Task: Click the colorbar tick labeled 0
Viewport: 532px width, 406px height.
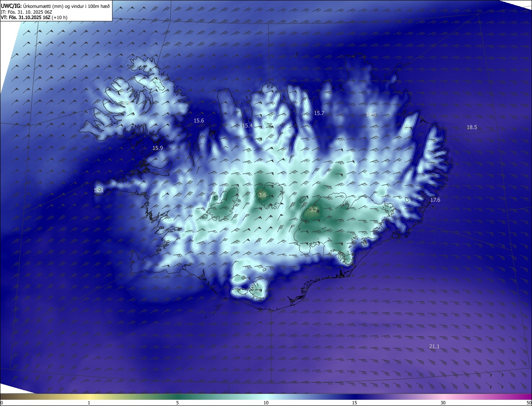Action: pyautogui.click(x=1, y=403)
